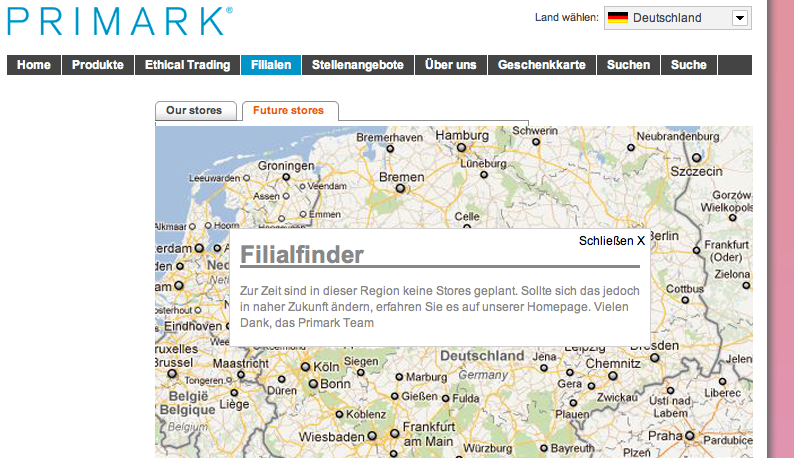Click the Hamburg map marker

click(x=461, y=147)
